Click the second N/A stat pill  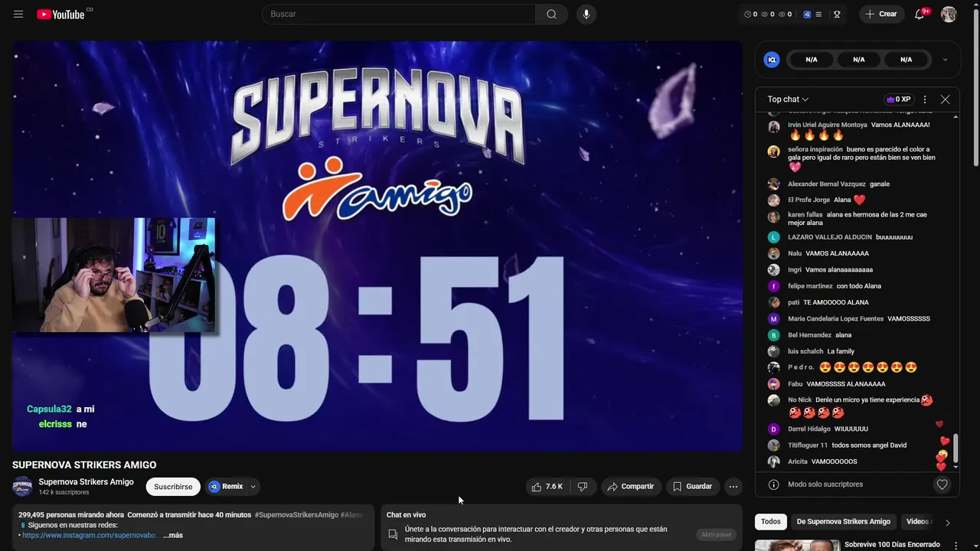[x=859, y=60]
